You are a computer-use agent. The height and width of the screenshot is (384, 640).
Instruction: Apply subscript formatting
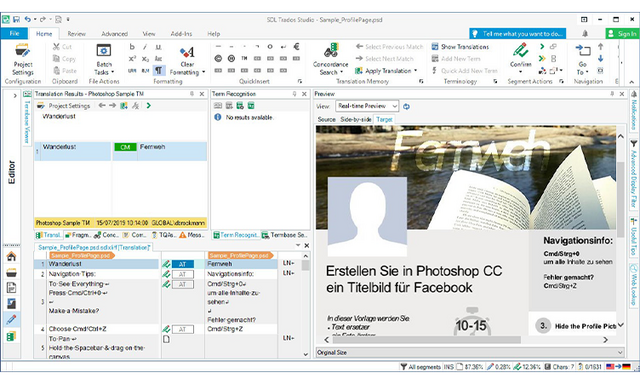coord(145,59)
